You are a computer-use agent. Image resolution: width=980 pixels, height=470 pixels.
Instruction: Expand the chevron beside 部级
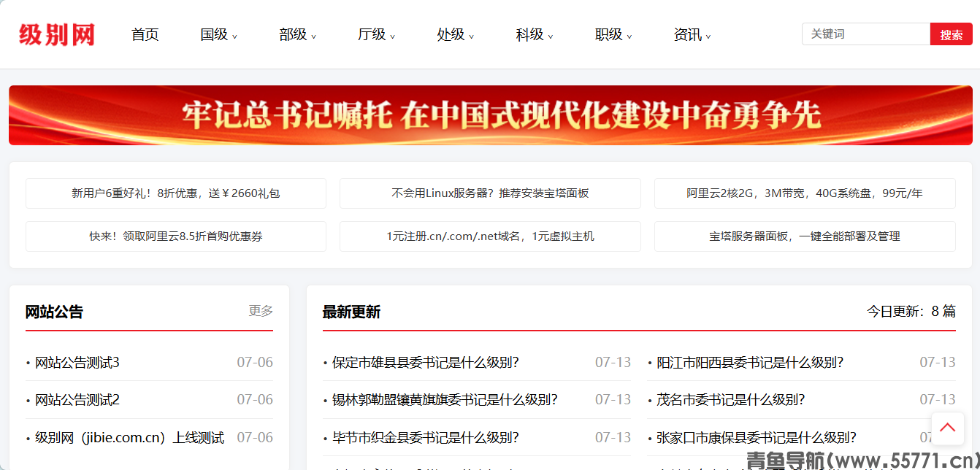(x=313, y=36)
